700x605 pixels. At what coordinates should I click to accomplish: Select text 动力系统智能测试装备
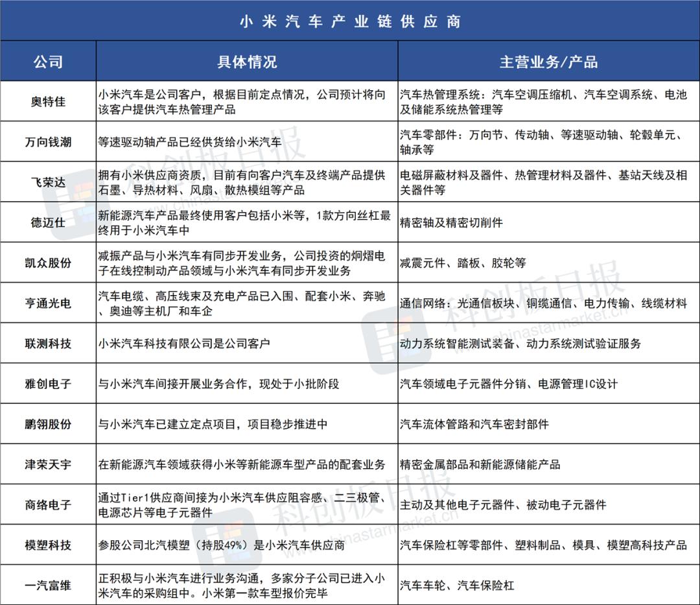[x=457, y=344]
